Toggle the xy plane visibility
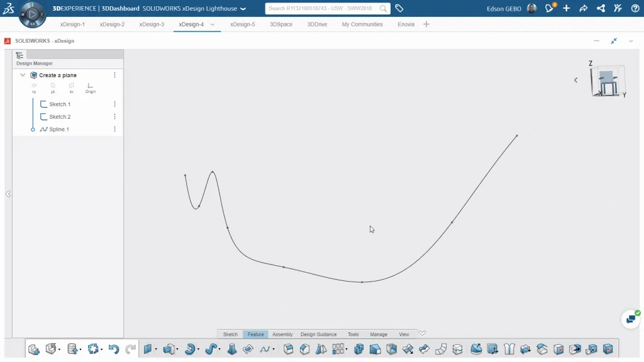 click(x=34, y=88)
